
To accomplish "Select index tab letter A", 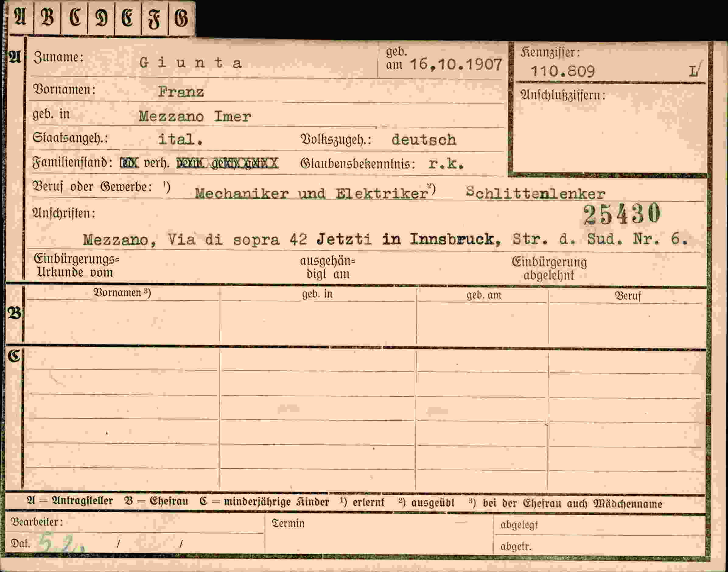I will (x=20, y=17).
